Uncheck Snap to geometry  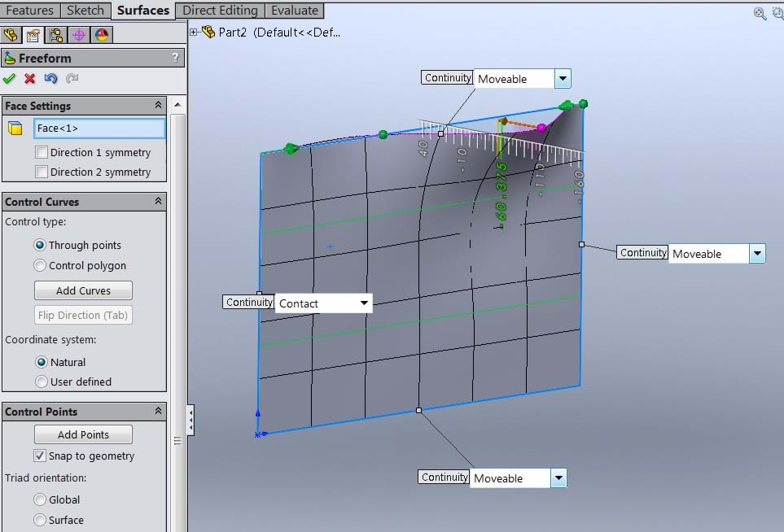(x=40, y=456)
